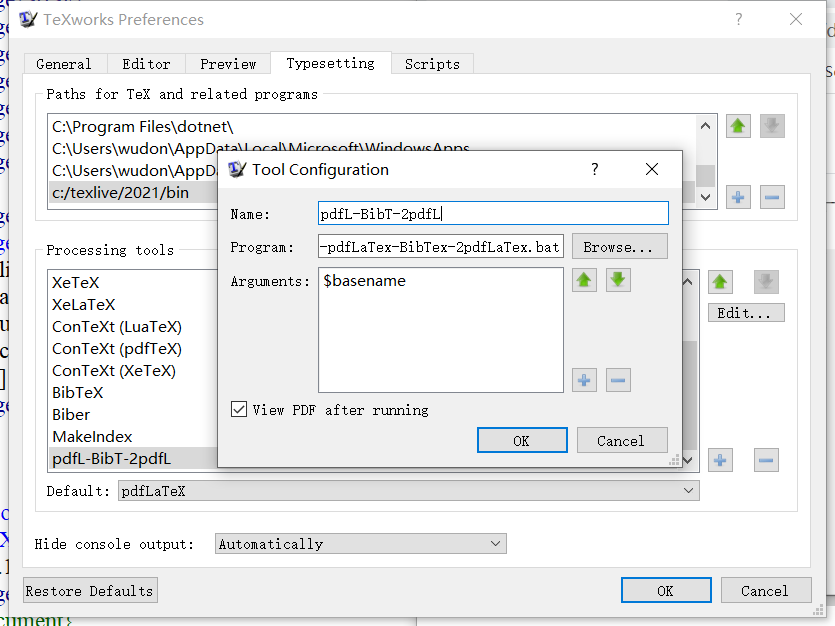Screen dimensions: 835x626
Task: Select pdfL-BibT-2pdfL tool entry
Action: 134,458
